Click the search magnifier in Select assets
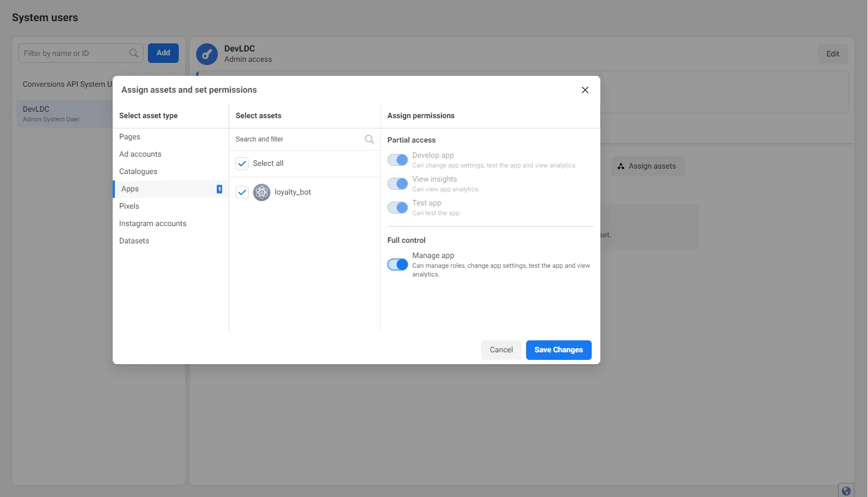 pos(370,139)
